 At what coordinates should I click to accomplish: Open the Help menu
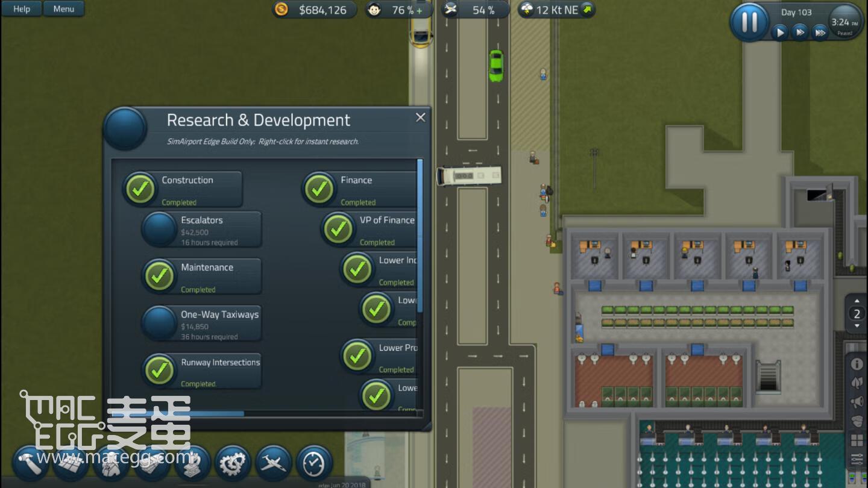coord(22,8)
